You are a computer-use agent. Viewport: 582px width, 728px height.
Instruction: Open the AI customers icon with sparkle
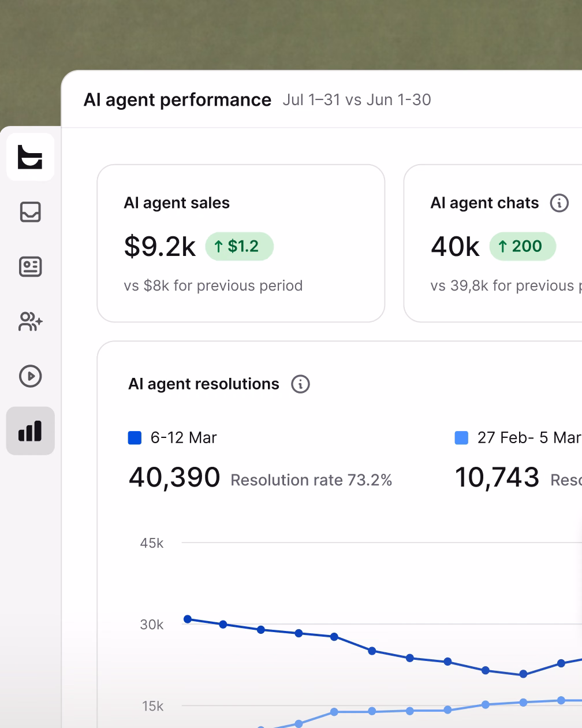30,321
